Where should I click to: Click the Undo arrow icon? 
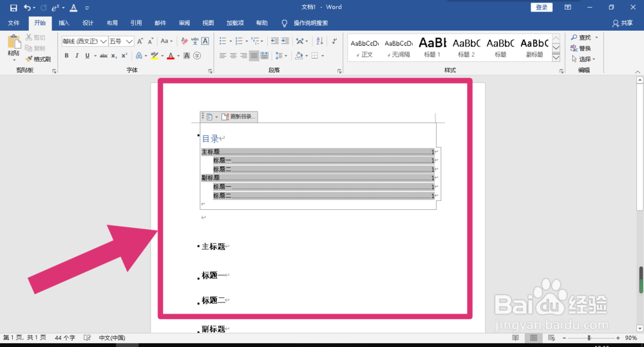[27, 7]
